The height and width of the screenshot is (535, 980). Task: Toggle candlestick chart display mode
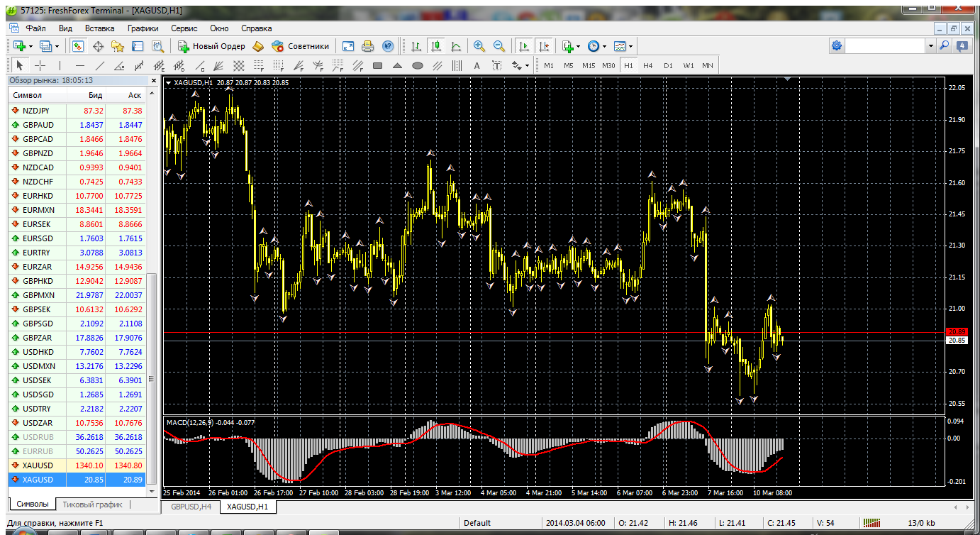click(x=436, y=46)
